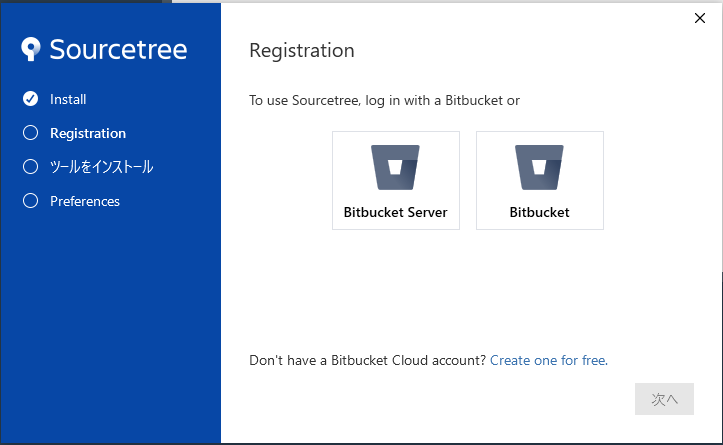Click the 'Don't have a Bitbucket Cloud account?' text
Screen dimensions: 723x445
click(x=367, y=360)
